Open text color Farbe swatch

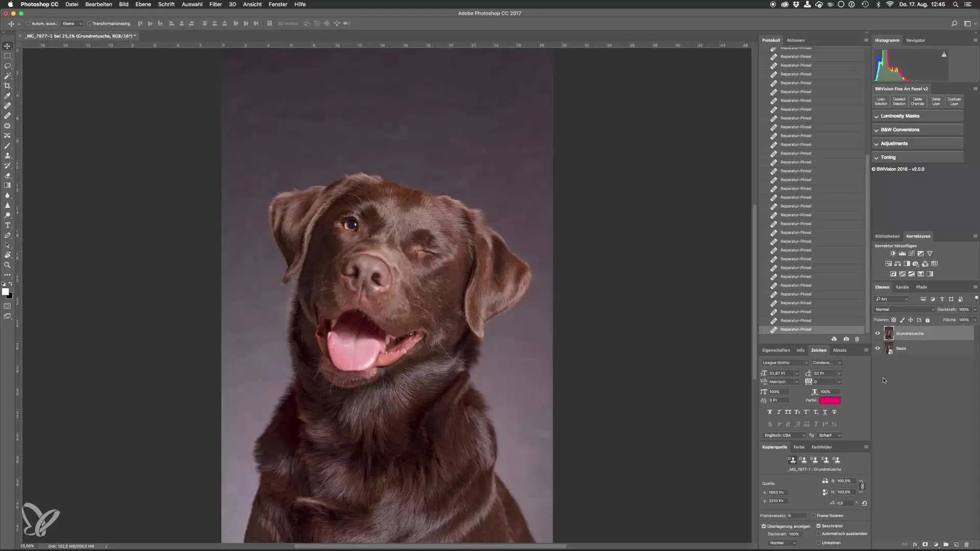coord(830,400)
